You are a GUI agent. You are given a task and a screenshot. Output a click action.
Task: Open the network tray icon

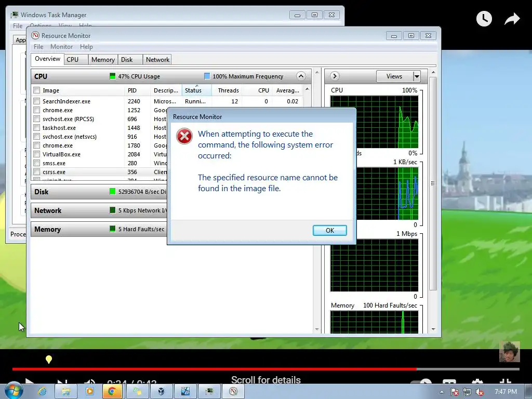point(467,392)
